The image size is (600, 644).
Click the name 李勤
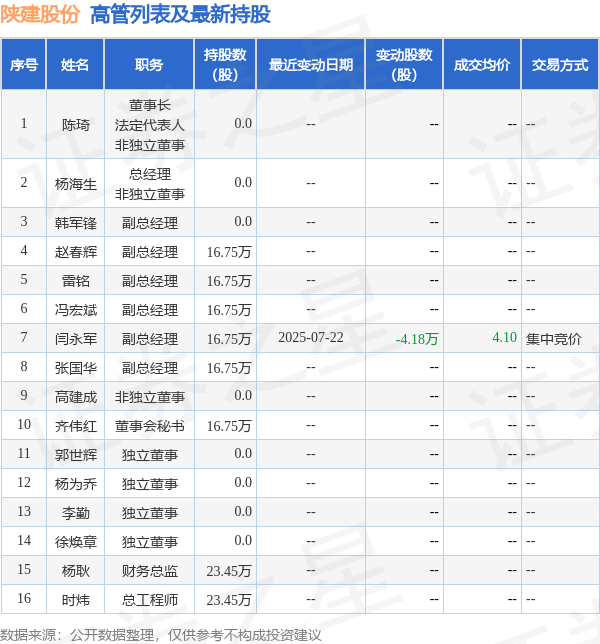point(76,513)
